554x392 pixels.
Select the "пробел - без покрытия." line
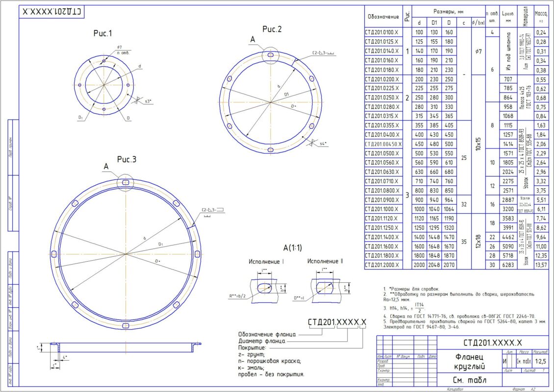pyautogui.click(x=271, y=374)
